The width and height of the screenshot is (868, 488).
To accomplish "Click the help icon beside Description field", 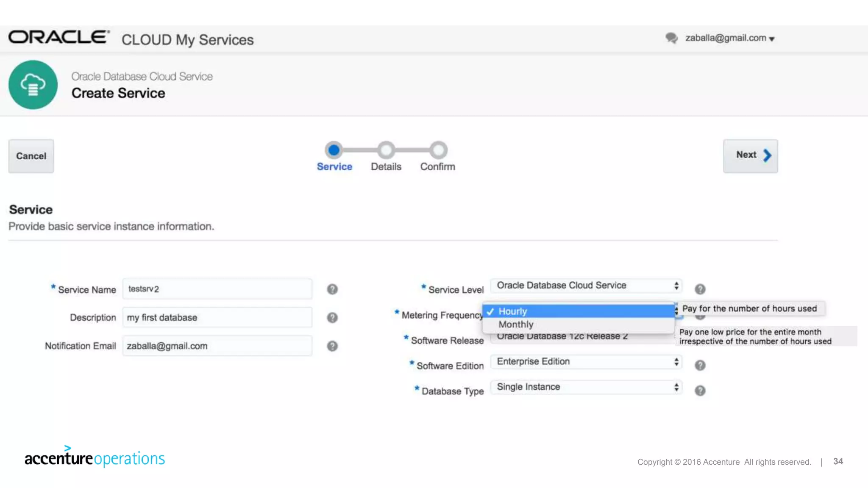I will pyautogui.click(x=332, y=318).
